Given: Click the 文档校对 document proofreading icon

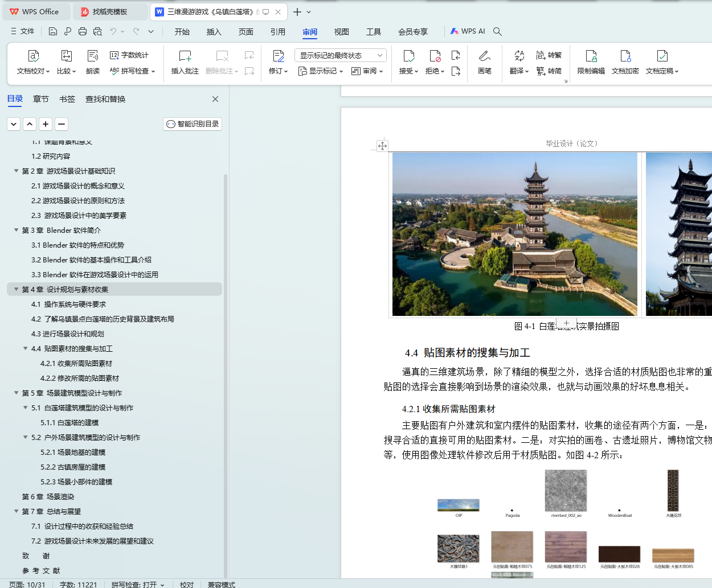Looking at the screenshot, I should point(33,56).
